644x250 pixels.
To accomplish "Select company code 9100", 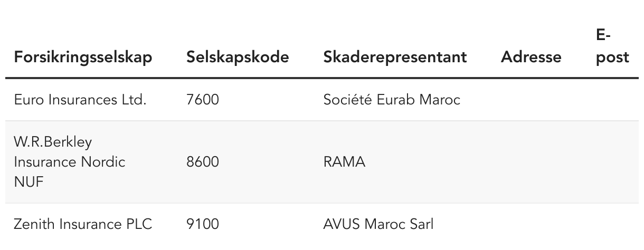I will [x=202, y=224].
